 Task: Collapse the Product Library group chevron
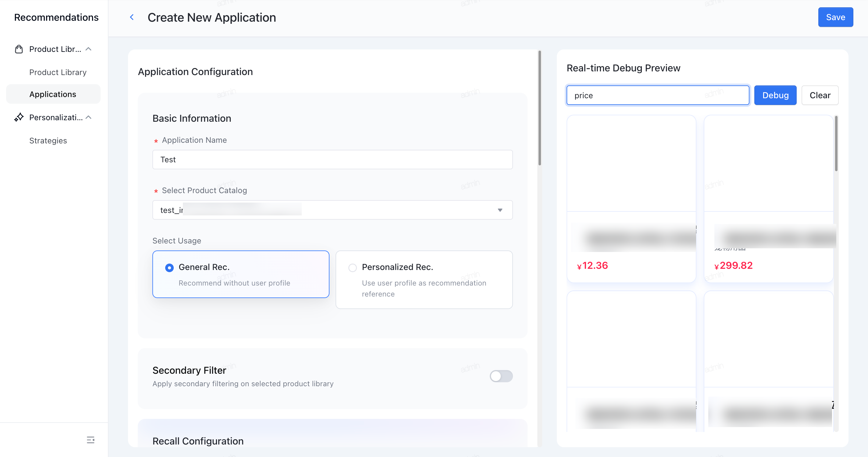point(89,49)
